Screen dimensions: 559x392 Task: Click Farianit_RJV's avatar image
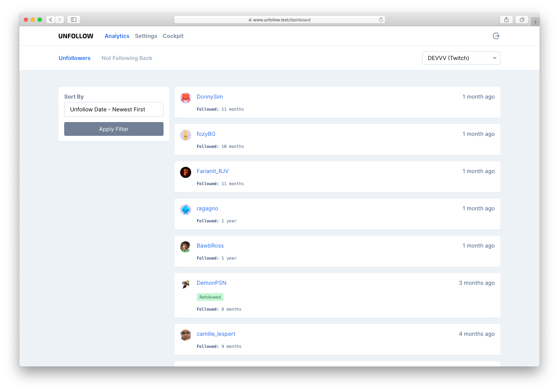186,172
